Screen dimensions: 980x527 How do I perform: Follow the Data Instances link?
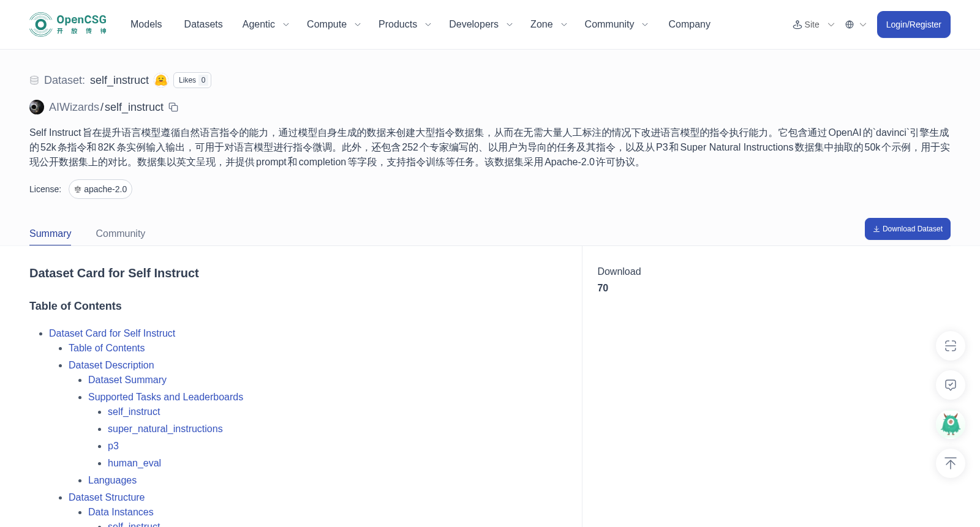point(121,512)
